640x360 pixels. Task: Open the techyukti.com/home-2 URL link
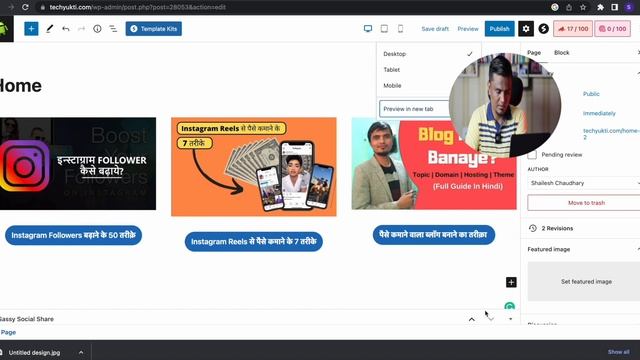click(611, 134)
